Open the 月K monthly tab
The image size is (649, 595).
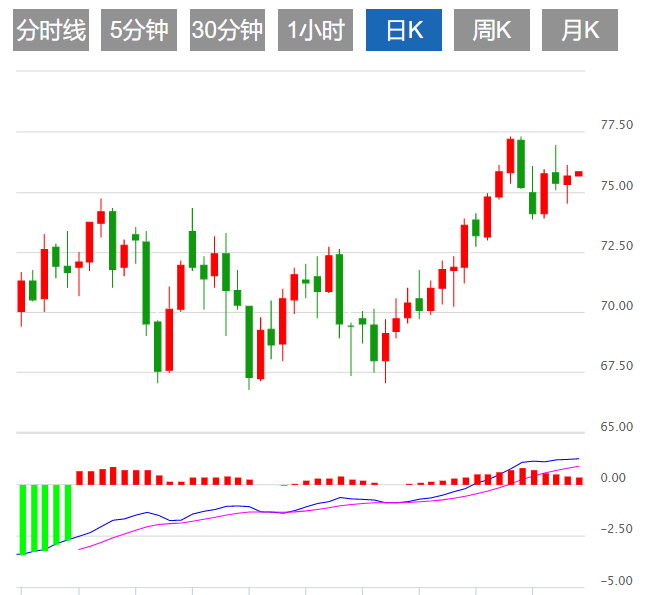[x=580, y=31]
